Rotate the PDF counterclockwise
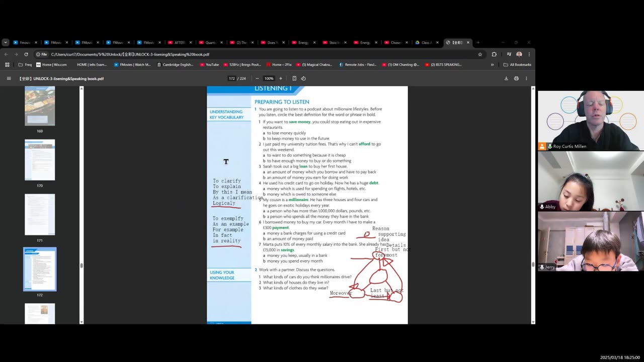The image size is (644, 362). pos(303,78)
